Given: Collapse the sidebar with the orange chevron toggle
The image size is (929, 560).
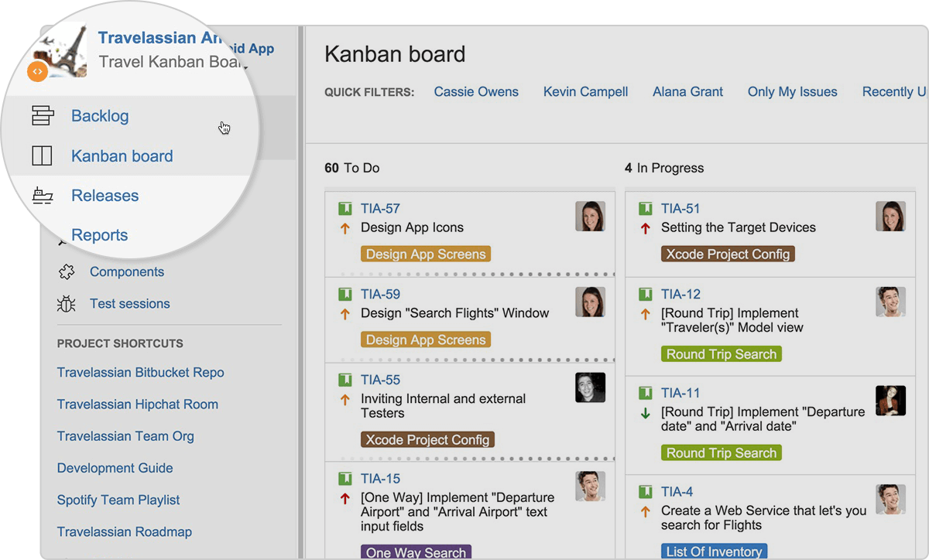Looking at the screenshot, I should 37,70.
